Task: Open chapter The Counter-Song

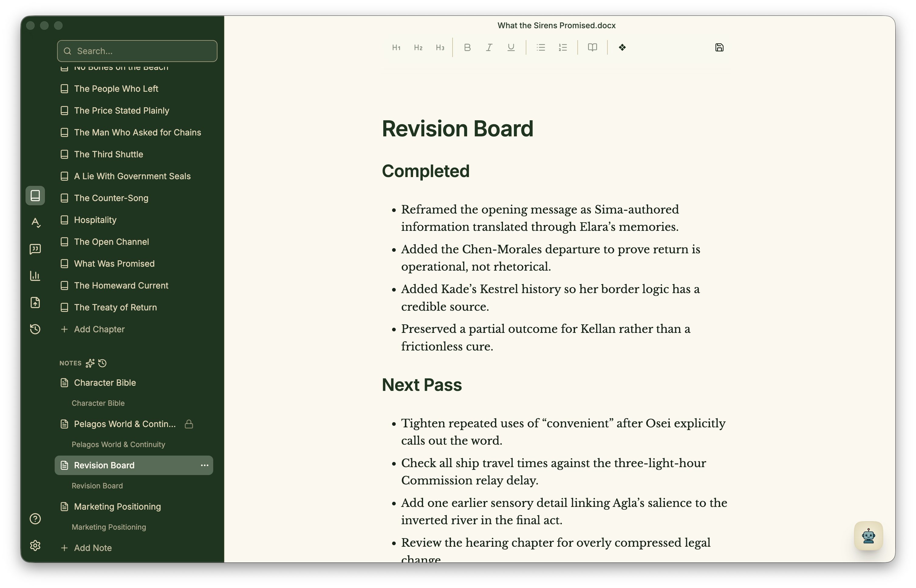Action: click(x=134, y=198)
